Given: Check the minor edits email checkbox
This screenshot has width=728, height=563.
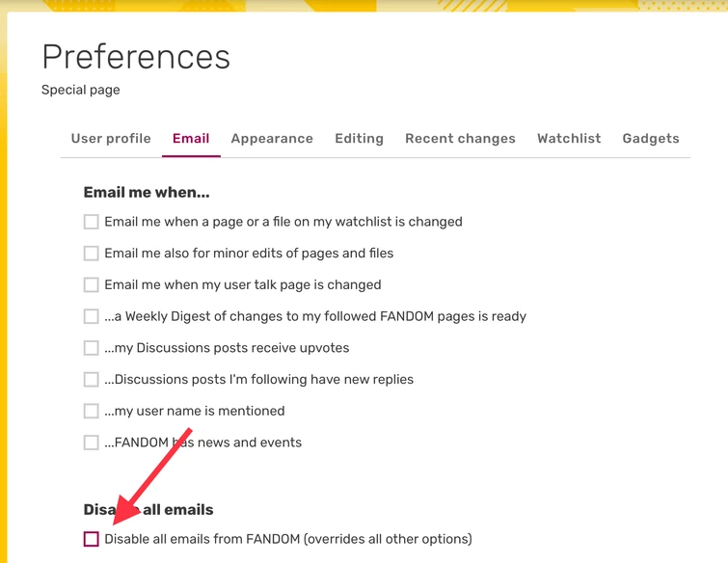Looking at the screenshot, I should 92,254.
